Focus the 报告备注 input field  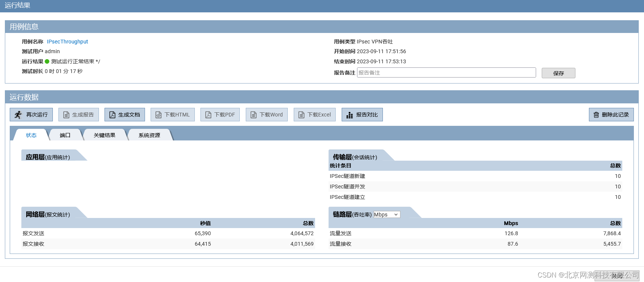[x=446, y=73]
